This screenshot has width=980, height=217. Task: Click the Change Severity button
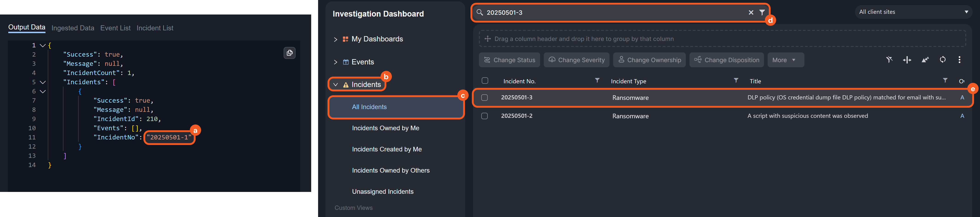click(x=576, y=60)
